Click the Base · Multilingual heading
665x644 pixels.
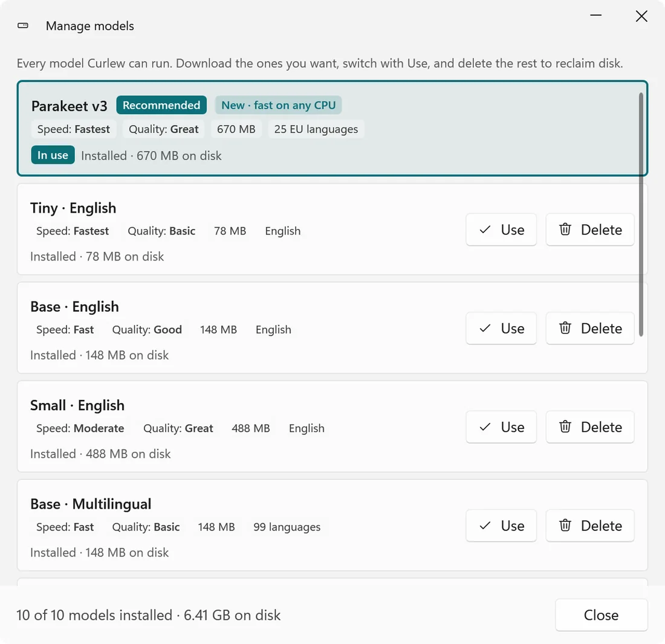[91, 504]
